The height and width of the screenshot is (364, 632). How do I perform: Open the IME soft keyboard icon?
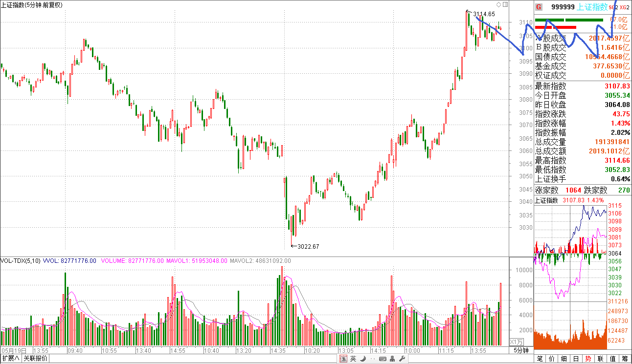point(382,359)
